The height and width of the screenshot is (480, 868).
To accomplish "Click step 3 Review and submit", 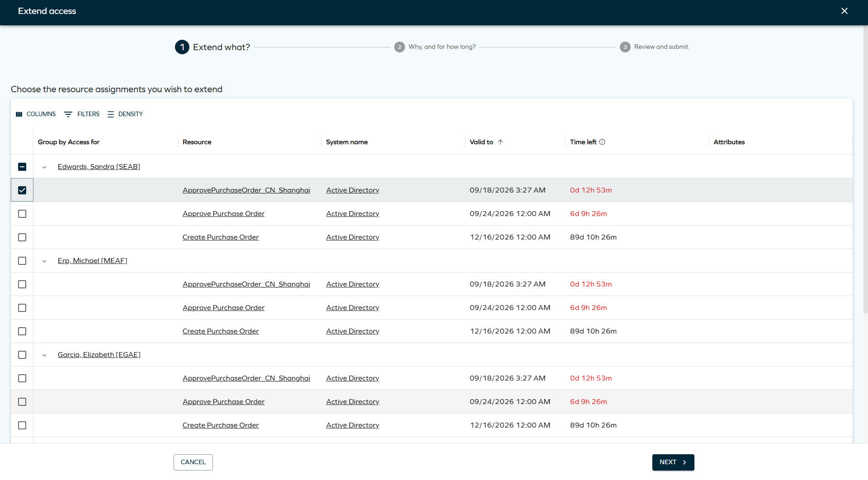I will tap(654, 47).
